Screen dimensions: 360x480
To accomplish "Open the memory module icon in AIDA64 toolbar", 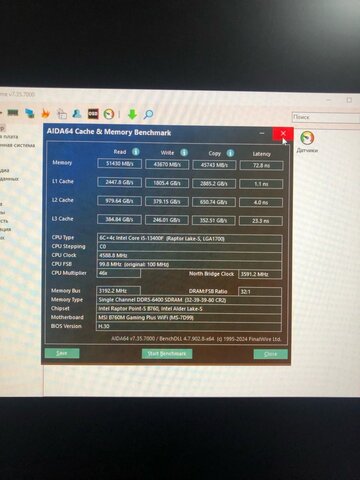I will pos(13,113).
